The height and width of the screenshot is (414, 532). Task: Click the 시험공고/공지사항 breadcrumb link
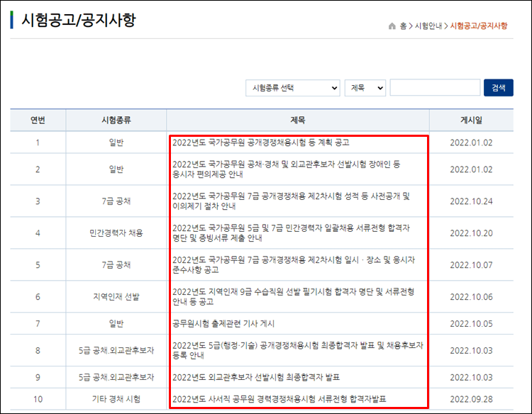[x=479, y=26]
